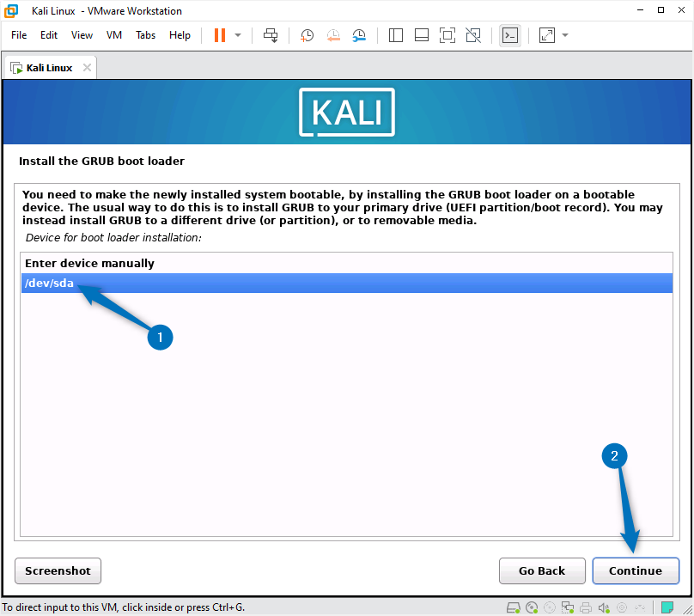Click the Go Back button
694x616 pixels.
pyautogui.click(x=542, y=570)
